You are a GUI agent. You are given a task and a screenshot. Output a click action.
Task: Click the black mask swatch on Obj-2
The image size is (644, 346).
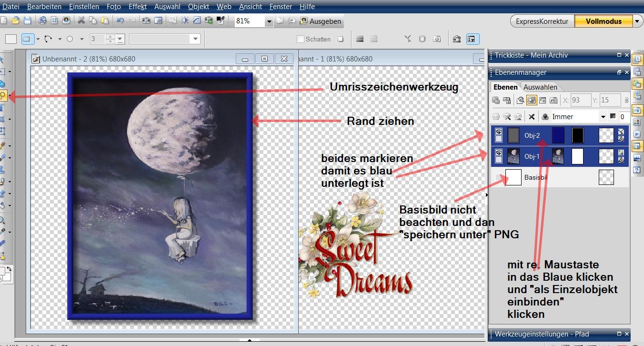coord(577,135)
